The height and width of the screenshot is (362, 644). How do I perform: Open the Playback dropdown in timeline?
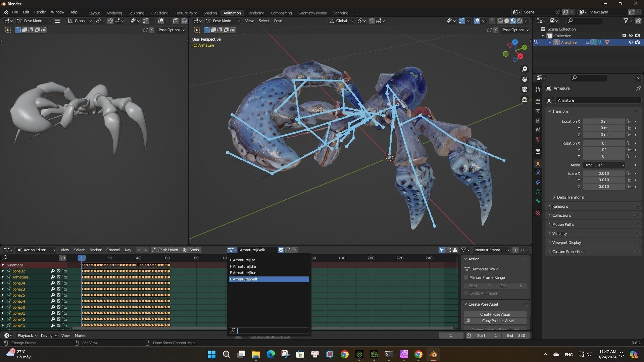click(x=27, y=335)
